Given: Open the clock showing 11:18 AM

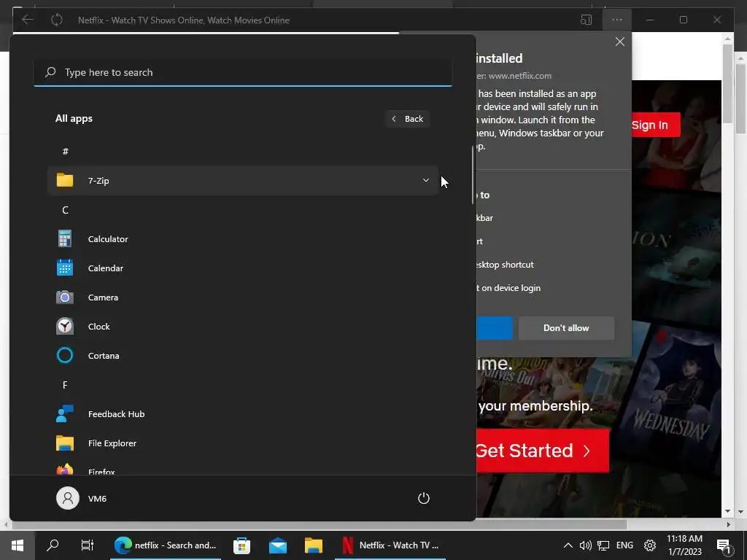Looking at the screenshot, I should (x=684, y=545).
